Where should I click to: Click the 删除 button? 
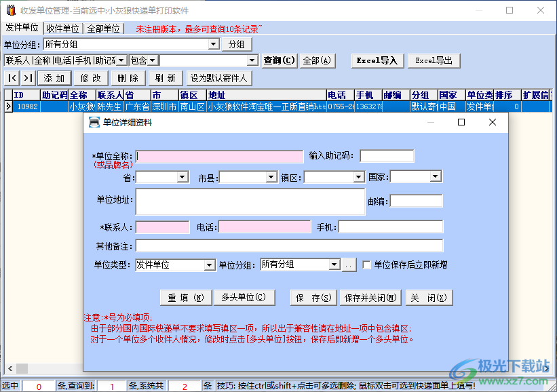128,78
